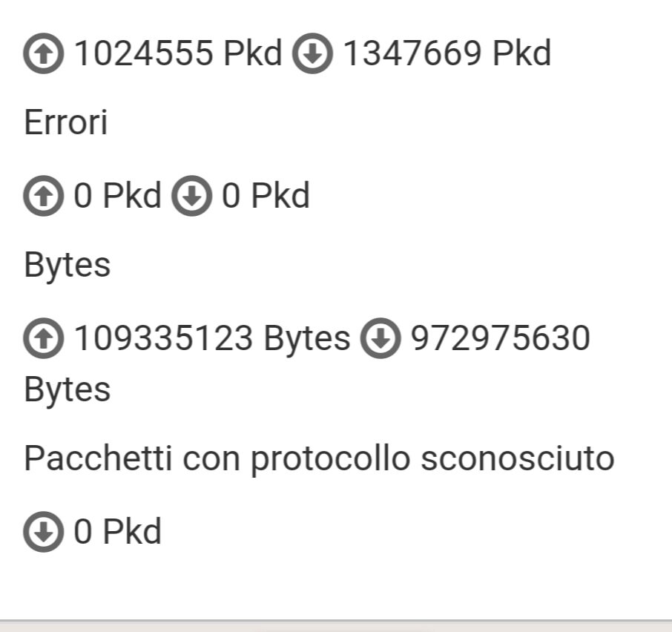The width and height of the screenshot is (672, 632).
Task: Click the wrapped Bytes unit below 109335123
Action: coord(67,391)
